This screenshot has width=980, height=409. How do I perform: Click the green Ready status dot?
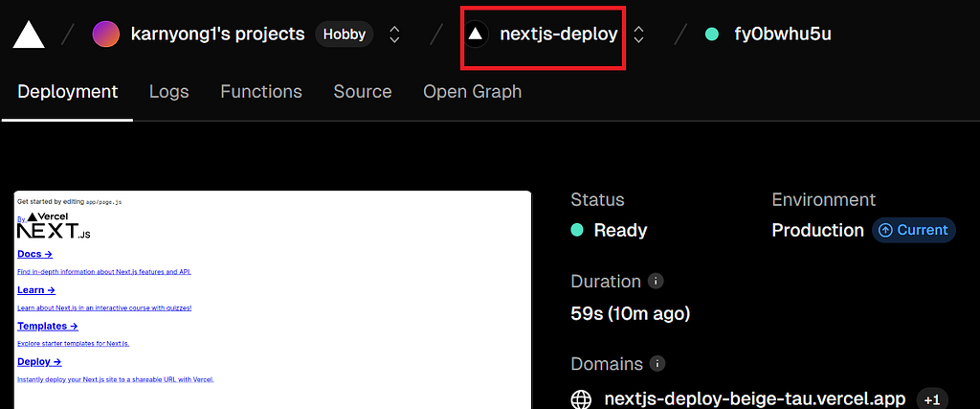577,230
